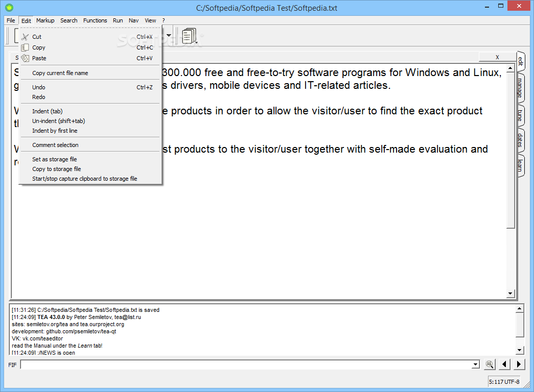Viewport: 534px width, 392px height.
Task: Open the ? help menu
Action: pos(164,20)
